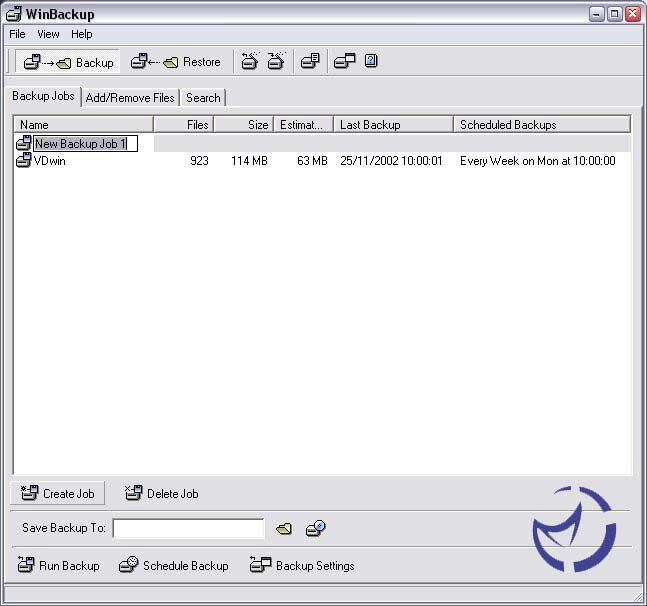Click the two-drive settings icon in the top toolbar
This screenshot has width=647, height=606.
coord(344,62)
